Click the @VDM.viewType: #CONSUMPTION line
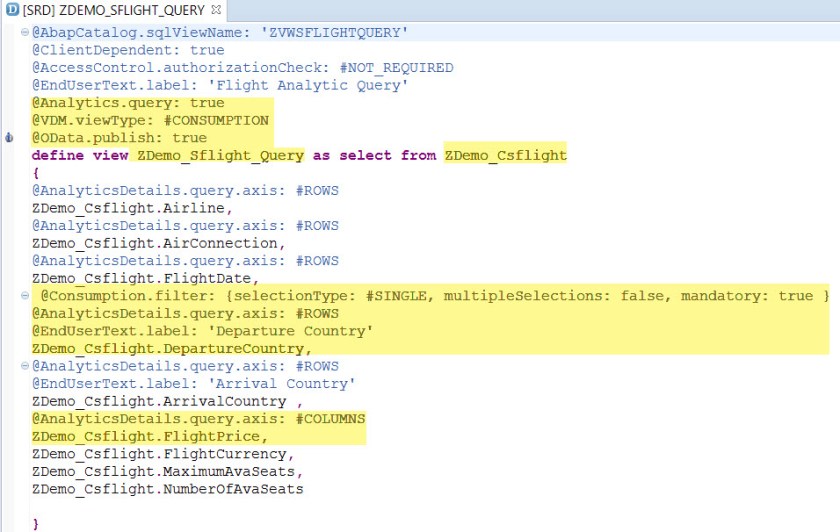The height and width of the screenshot is (532, 840). pos(150,121)
